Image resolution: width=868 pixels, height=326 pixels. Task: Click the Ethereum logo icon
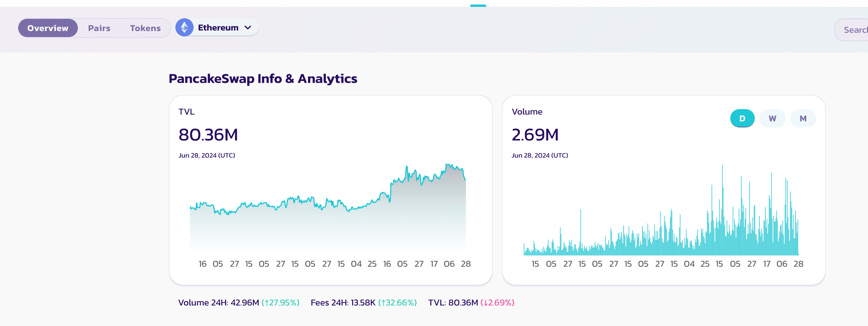(184, 28)
